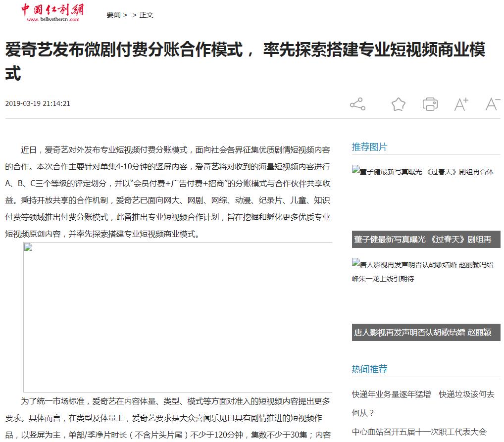Increase font size with A+ icon

(x=461, y=104)
